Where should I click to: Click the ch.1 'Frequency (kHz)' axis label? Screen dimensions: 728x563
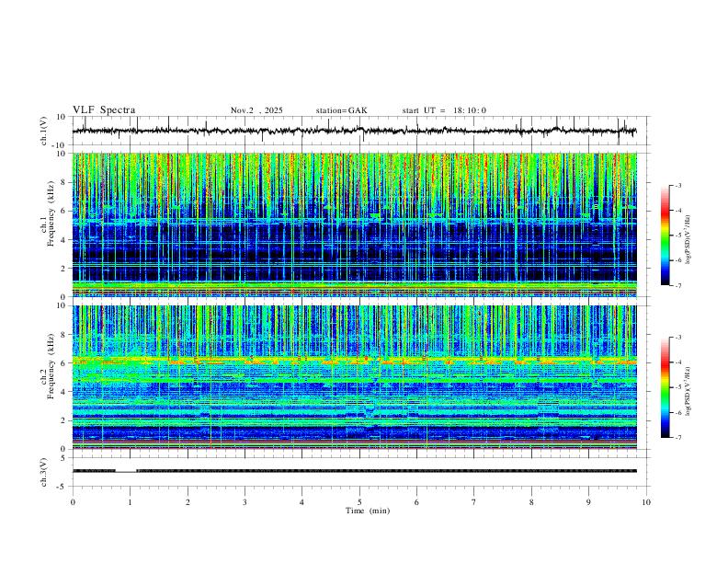click(x=51, y=213)
